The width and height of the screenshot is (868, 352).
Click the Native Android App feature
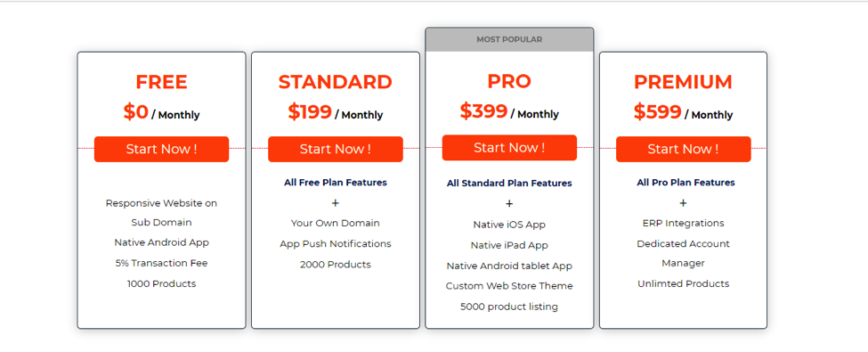(x=162, y=242)
